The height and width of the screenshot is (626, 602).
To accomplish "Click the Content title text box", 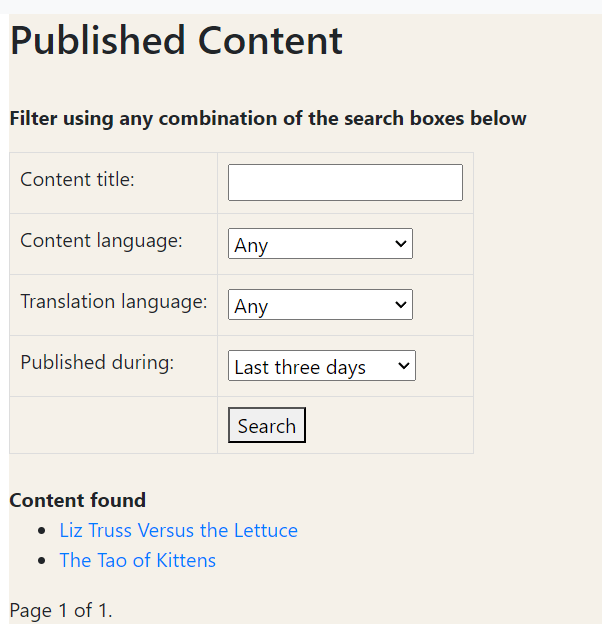I will coord(345,183).
